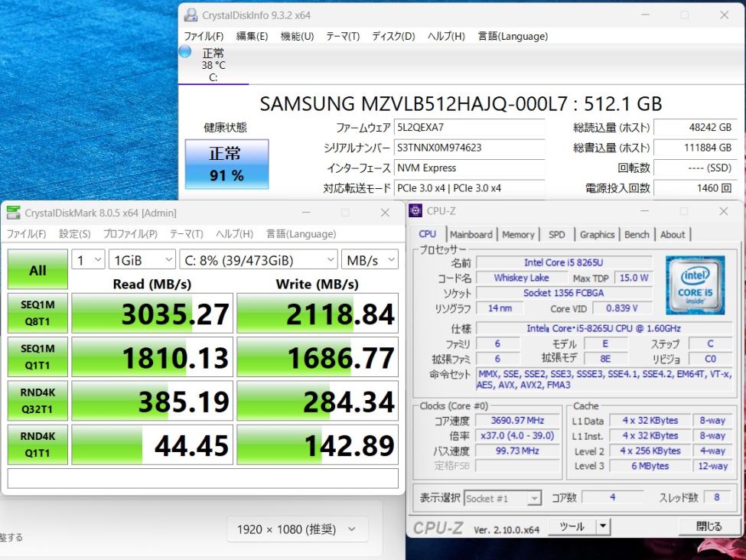Viewport: 746px width, 560px height.
Task: Run all benchmarks with the All button
Action: pos(37,270)
